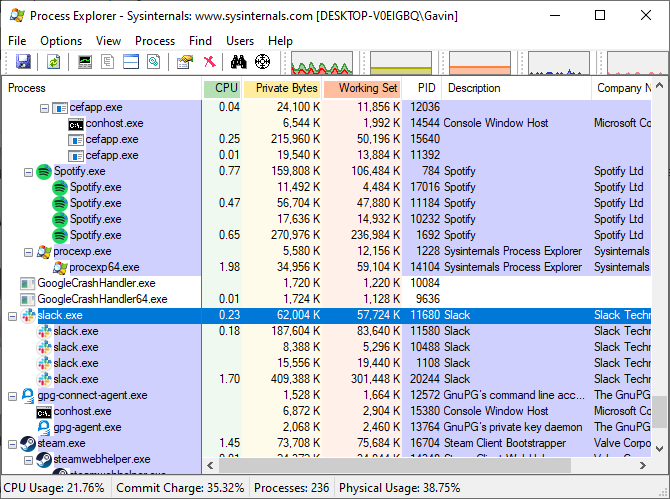Click the Process Explorer title bar icon
The width and height of the screenshot is (670, 499).
tap(17, 15)
